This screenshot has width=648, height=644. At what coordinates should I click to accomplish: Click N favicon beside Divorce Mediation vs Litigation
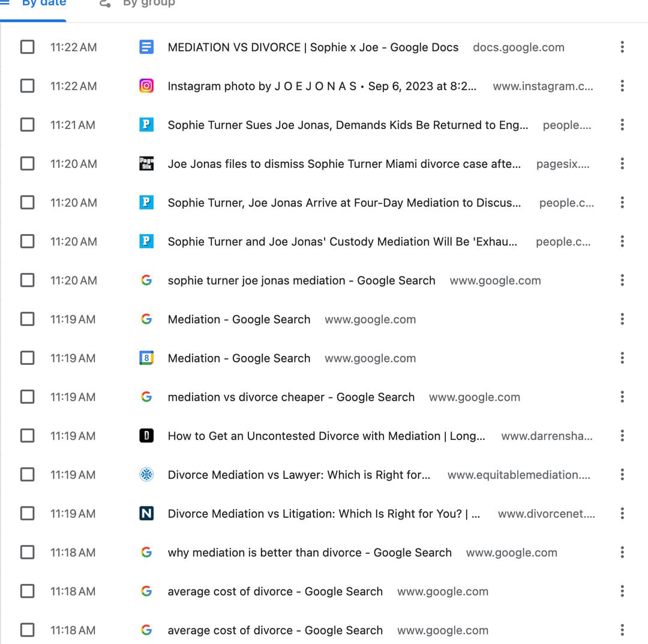pos(146,513)
